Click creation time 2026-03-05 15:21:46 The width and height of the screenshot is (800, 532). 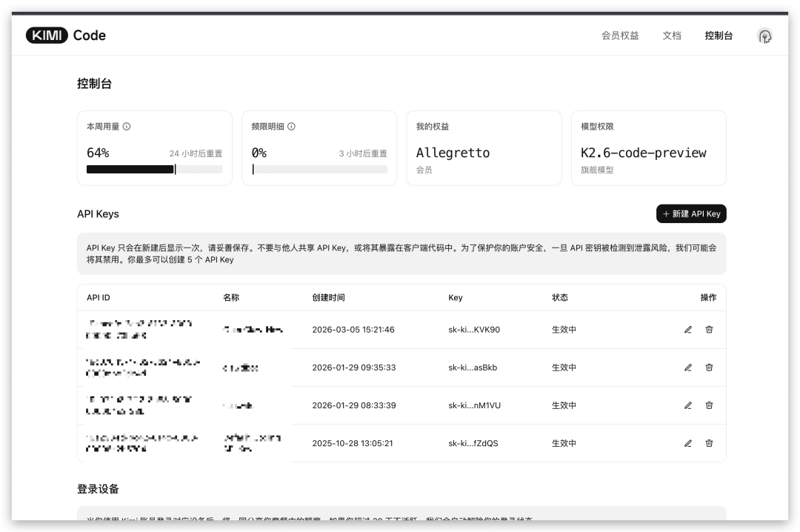pyautogui.click(x=353, y=330)
